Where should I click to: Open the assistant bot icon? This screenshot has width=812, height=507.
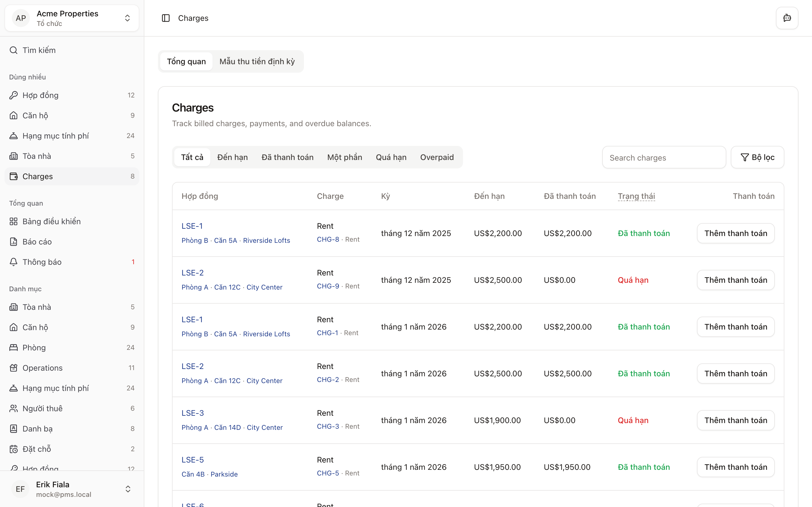click(787, 18)
